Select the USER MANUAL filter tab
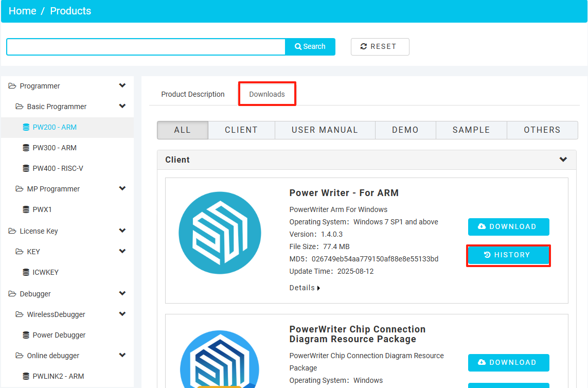 click(325, 130)
